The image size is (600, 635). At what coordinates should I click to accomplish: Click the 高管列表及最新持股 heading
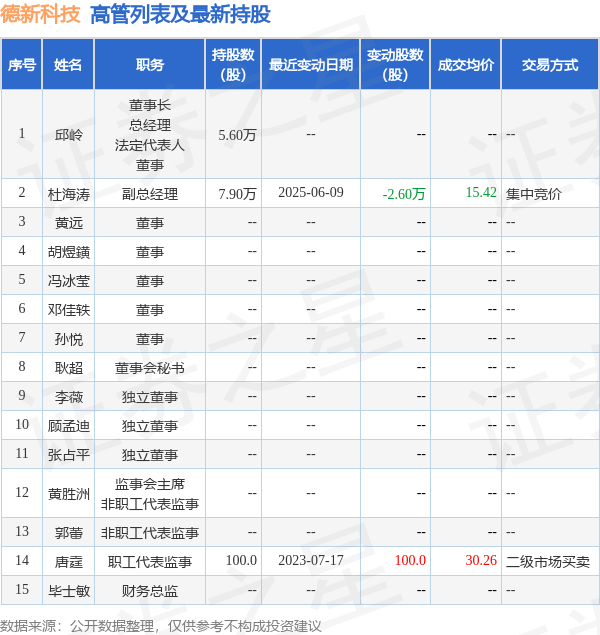181,14
